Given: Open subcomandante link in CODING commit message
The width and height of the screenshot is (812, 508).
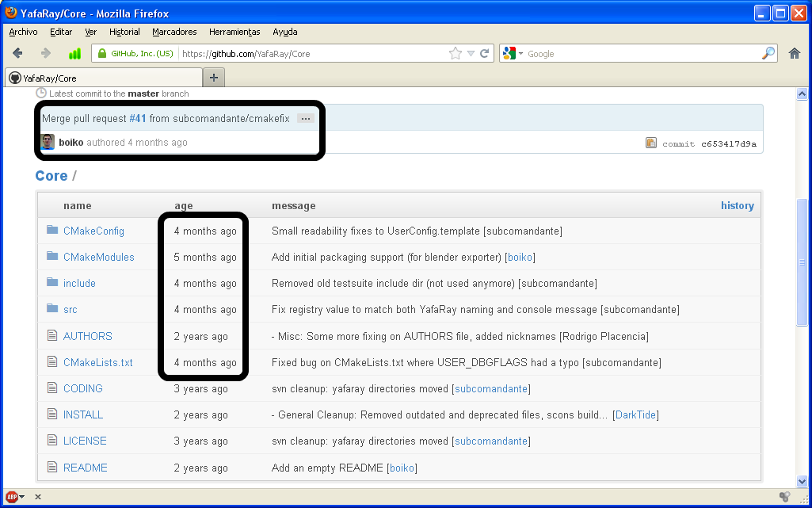Looking at the screenshot, I should click(491, 388).
